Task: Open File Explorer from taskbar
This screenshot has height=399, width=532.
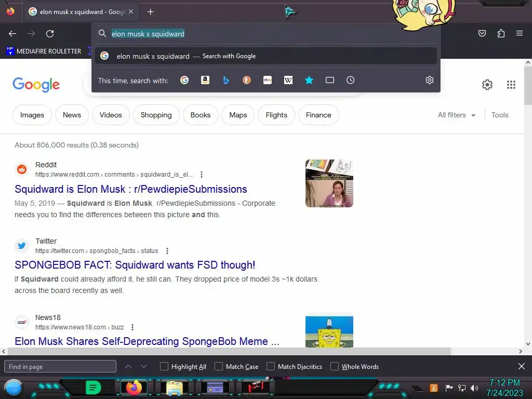Action: (174, 388)
